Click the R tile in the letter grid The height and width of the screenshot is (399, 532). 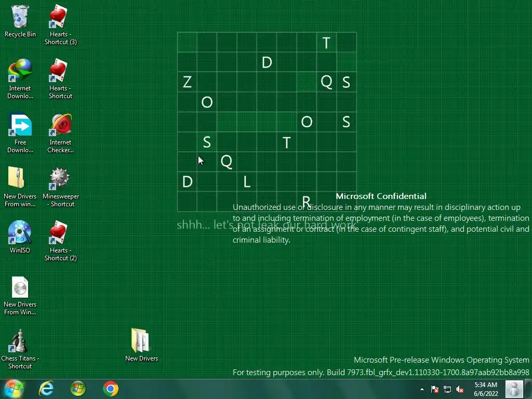coord(307,202)
